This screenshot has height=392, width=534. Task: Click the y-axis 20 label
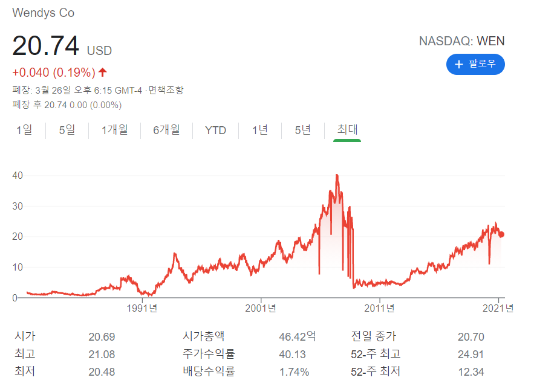tap(18, 237)
